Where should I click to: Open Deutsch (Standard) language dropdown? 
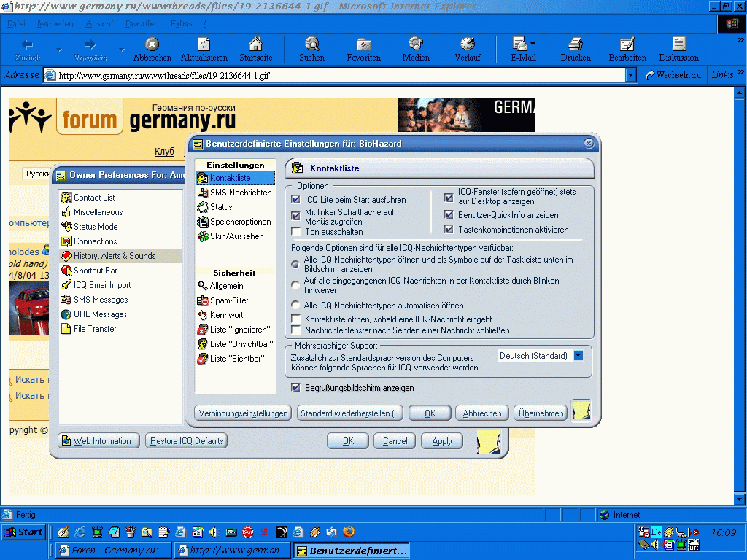click(578, 356)
